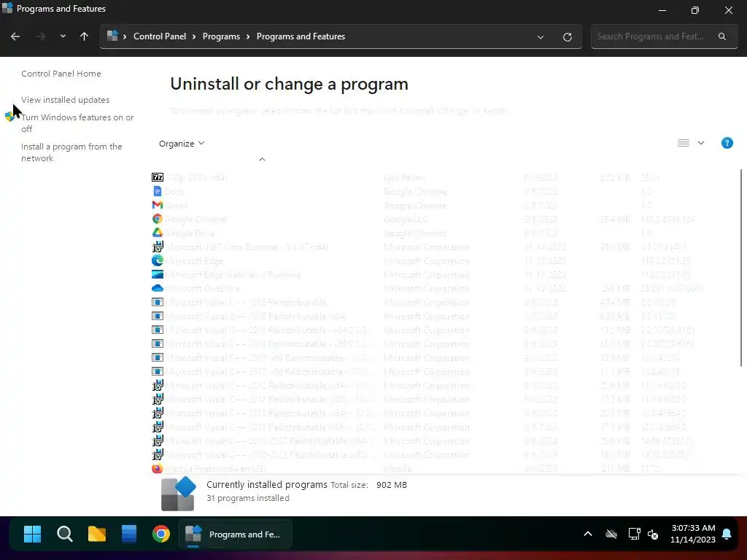Click the refresh icon in address bar
This screenshot has width=747, height=560.
coord(567,36)
